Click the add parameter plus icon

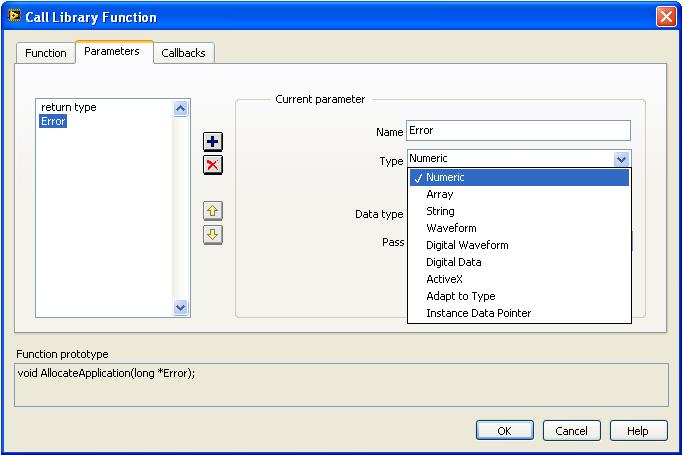click(213, 142)
